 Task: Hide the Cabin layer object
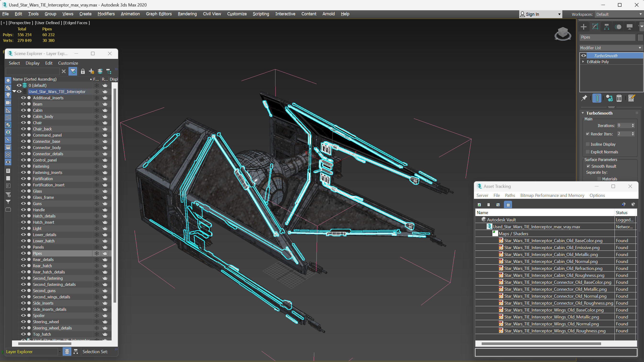pos(23,110)
